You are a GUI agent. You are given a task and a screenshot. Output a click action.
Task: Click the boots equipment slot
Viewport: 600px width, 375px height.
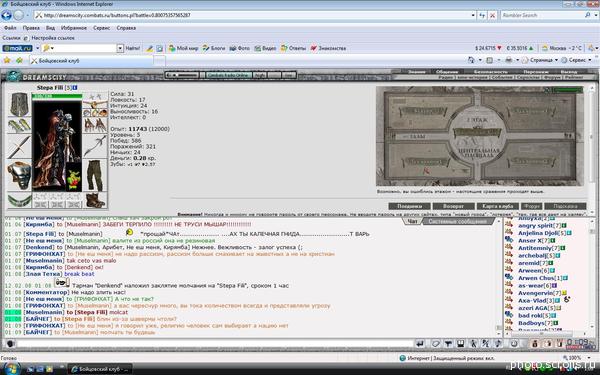click(x=95, y=200)
